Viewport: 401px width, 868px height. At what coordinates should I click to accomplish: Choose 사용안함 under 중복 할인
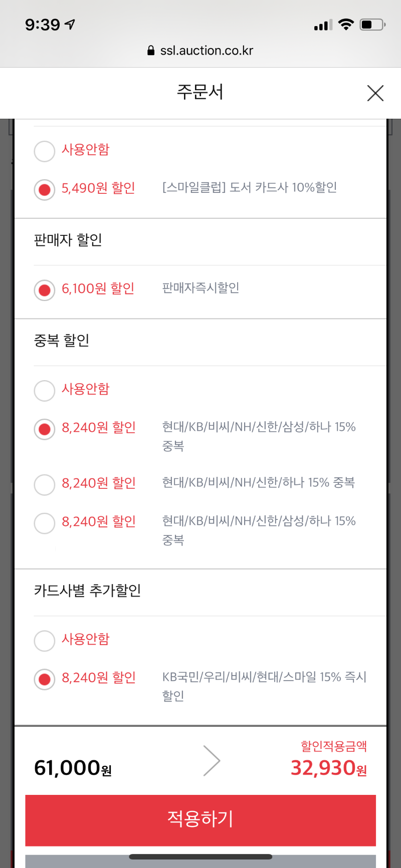coord(45,391)
